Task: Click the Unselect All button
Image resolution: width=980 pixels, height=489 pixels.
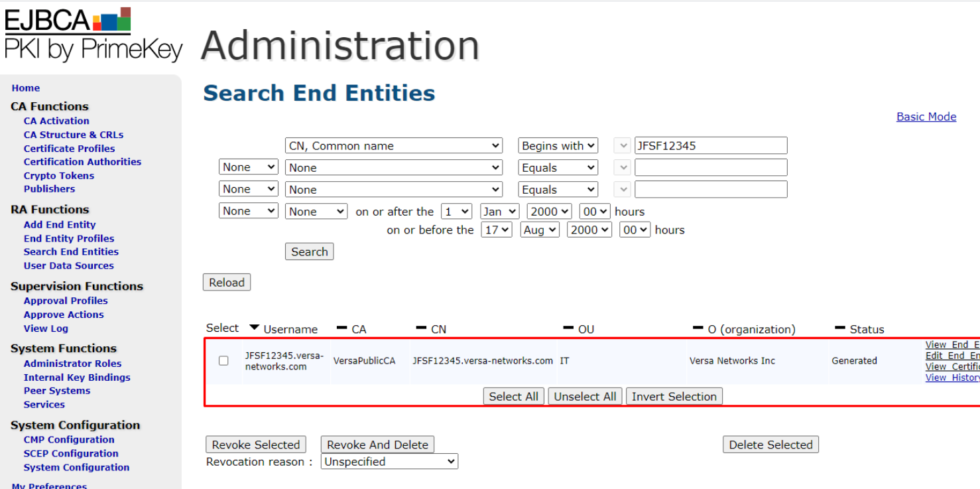Action: [x=585, y=397]
